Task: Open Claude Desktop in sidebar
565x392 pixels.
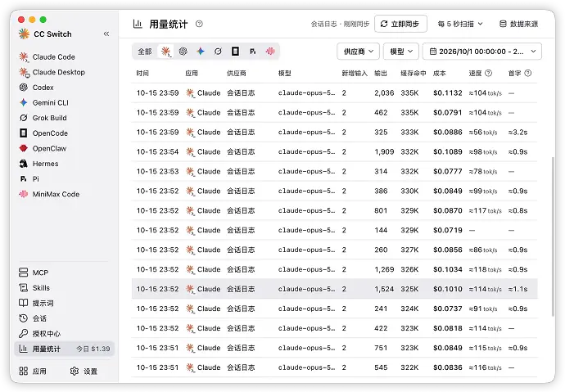Action: point(52,72)
